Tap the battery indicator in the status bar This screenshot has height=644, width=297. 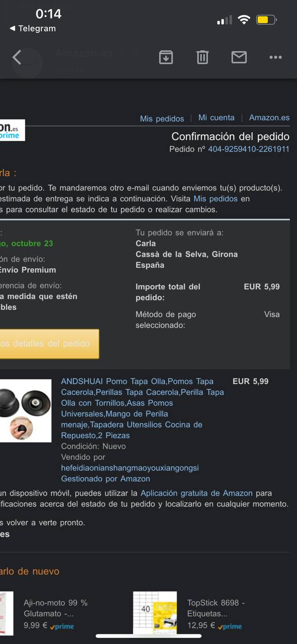coord(266,20)
